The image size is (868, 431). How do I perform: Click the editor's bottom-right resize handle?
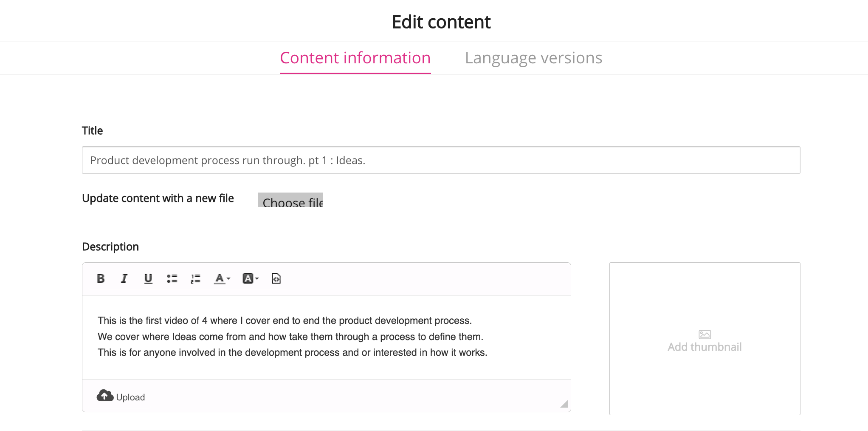pos(564,404)
